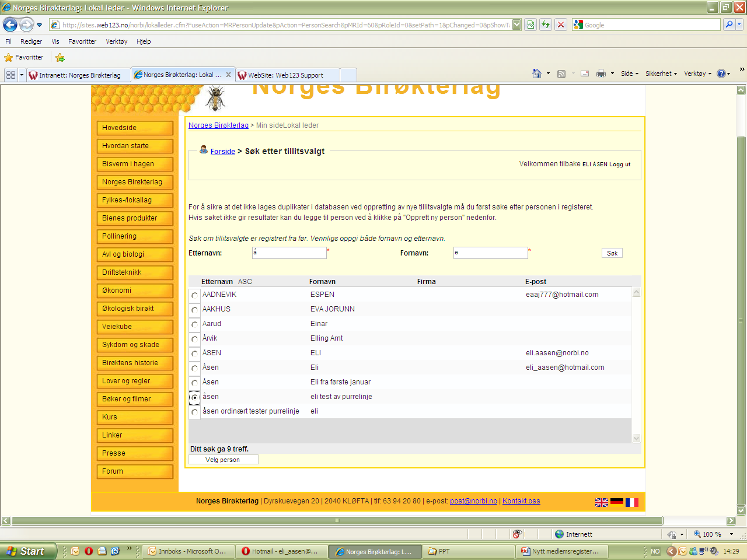Sort by Etternavn column header
Screen dimensions: 747x560
tap(217, 281)
